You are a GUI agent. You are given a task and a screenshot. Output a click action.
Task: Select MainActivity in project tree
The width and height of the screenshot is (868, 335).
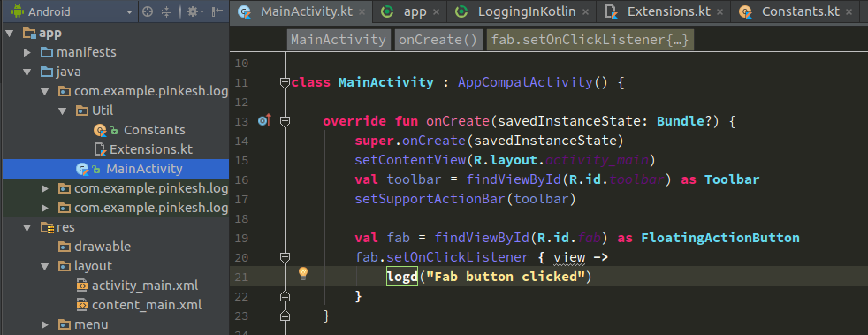(144, 169)
